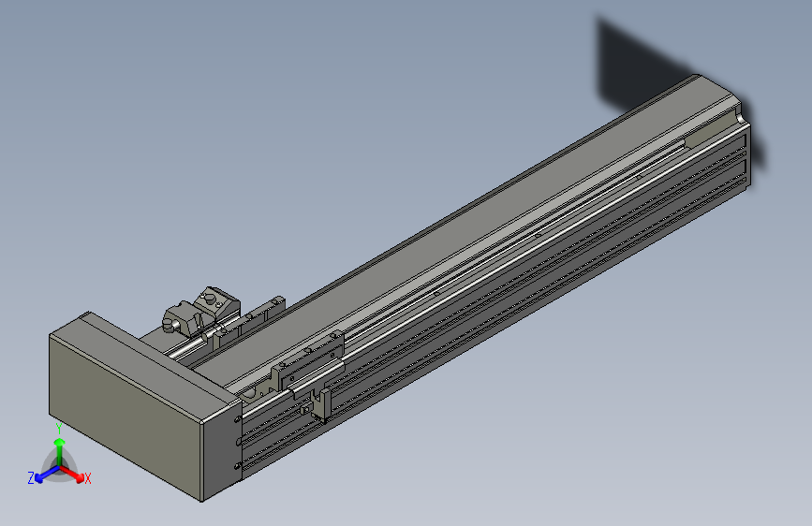Select the large motor housing end block
The image size is (812, 526).
145,406
